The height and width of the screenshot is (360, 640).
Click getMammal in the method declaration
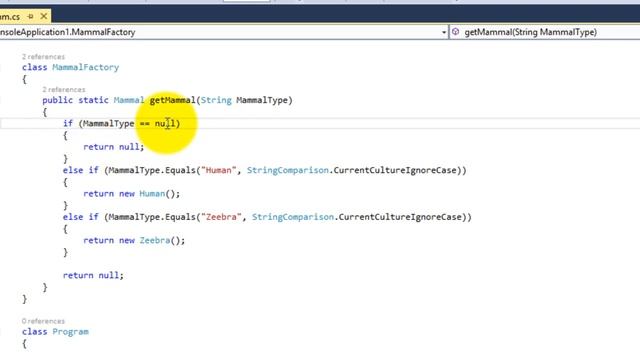[173, 100]
